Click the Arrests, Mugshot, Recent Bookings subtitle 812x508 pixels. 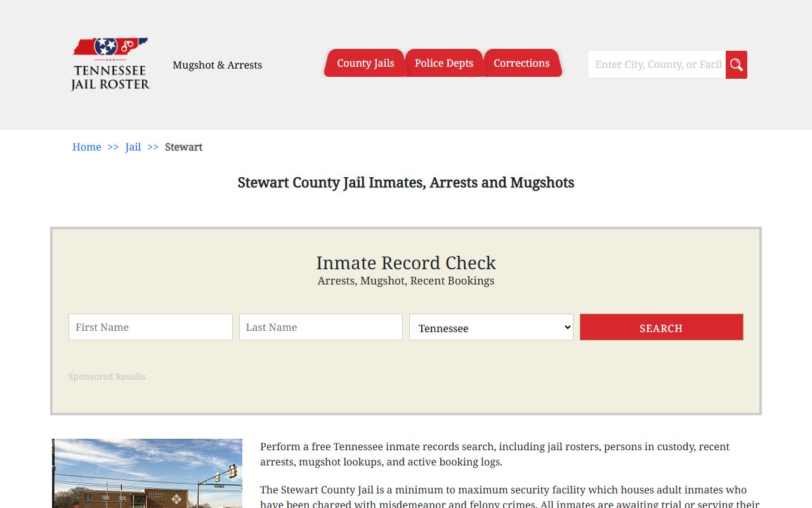click(406, 281)
